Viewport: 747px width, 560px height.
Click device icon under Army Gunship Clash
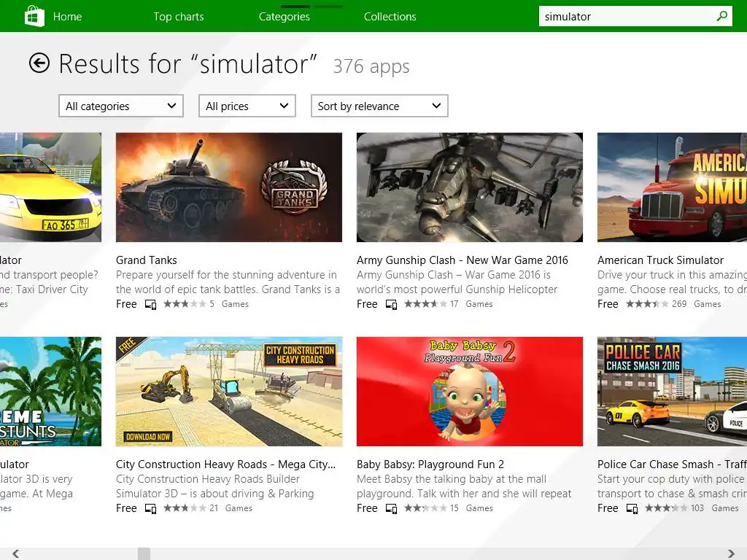391,304
